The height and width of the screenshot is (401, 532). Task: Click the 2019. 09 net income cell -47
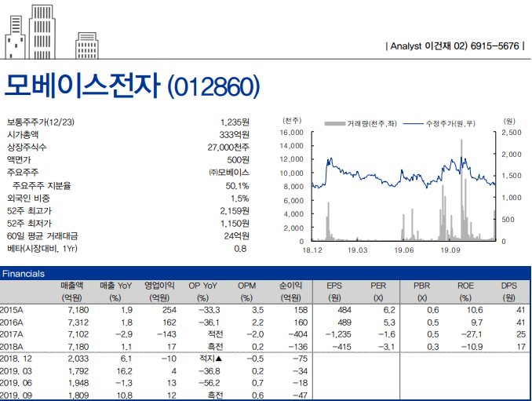(301, 396)
